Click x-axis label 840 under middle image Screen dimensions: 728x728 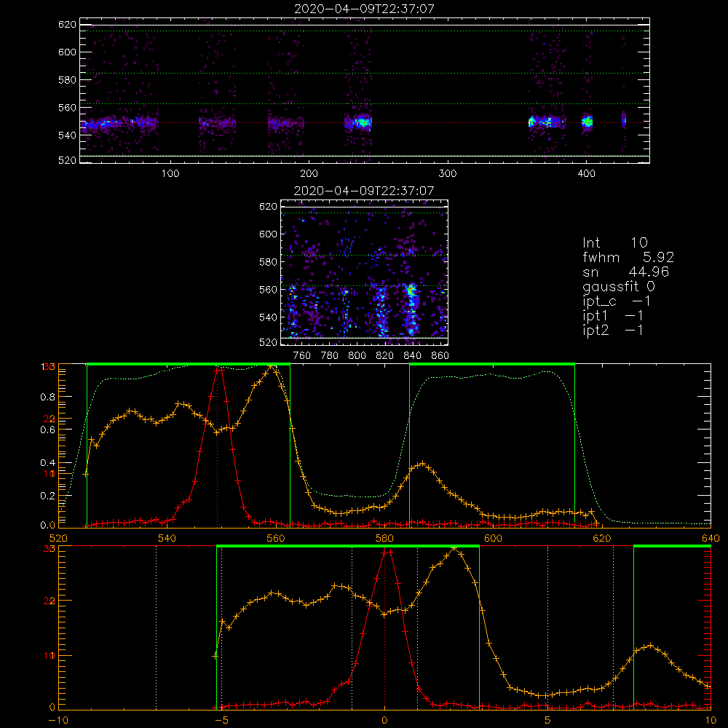click(x=412, y=356)
